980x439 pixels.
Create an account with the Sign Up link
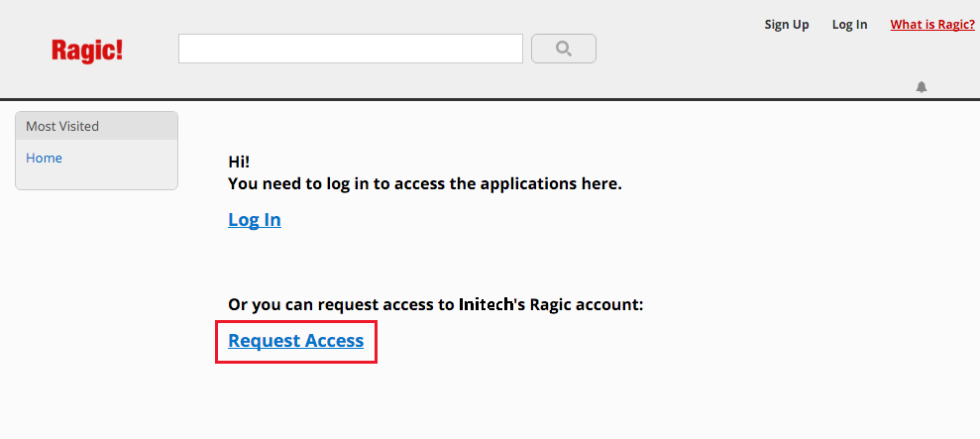point(786,25)
